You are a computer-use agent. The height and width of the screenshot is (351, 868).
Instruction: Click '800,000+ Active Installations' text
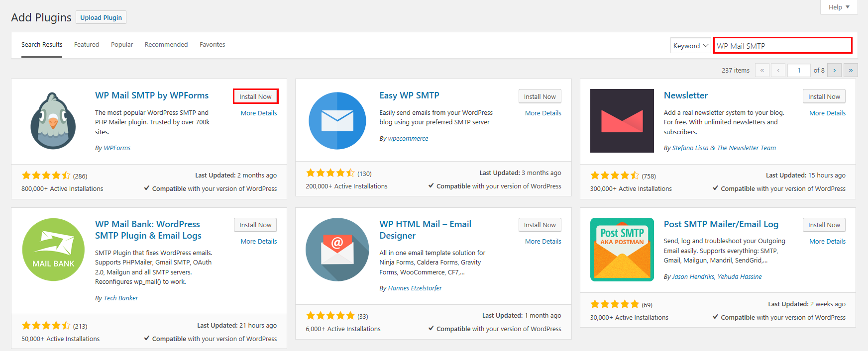(62, 189)
